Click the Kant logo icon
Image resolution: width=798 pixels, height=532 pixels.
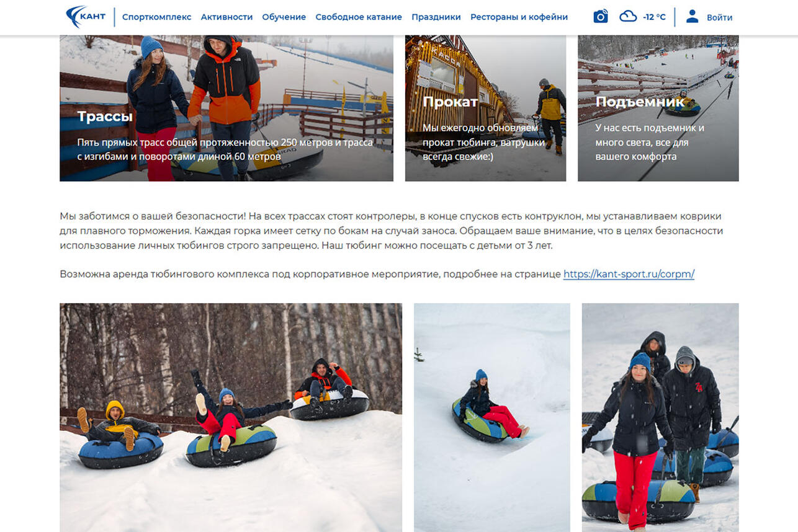(86, 17)
